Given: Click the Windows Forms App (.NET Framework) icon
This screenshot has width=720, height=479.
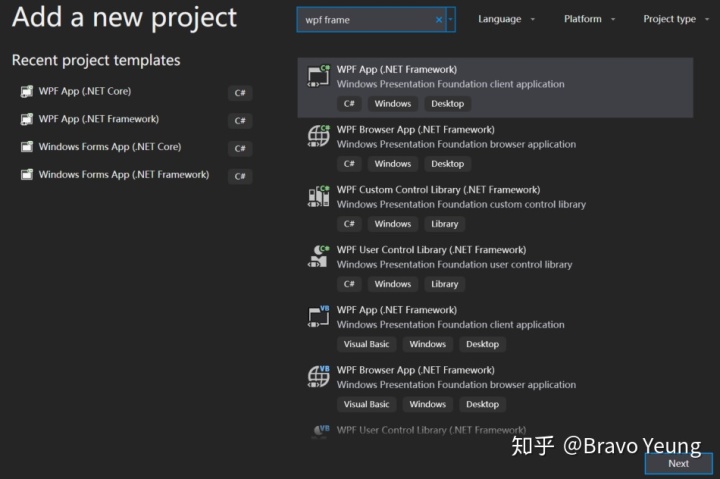Looking at the screenshot, I should [x=27, y=175].
